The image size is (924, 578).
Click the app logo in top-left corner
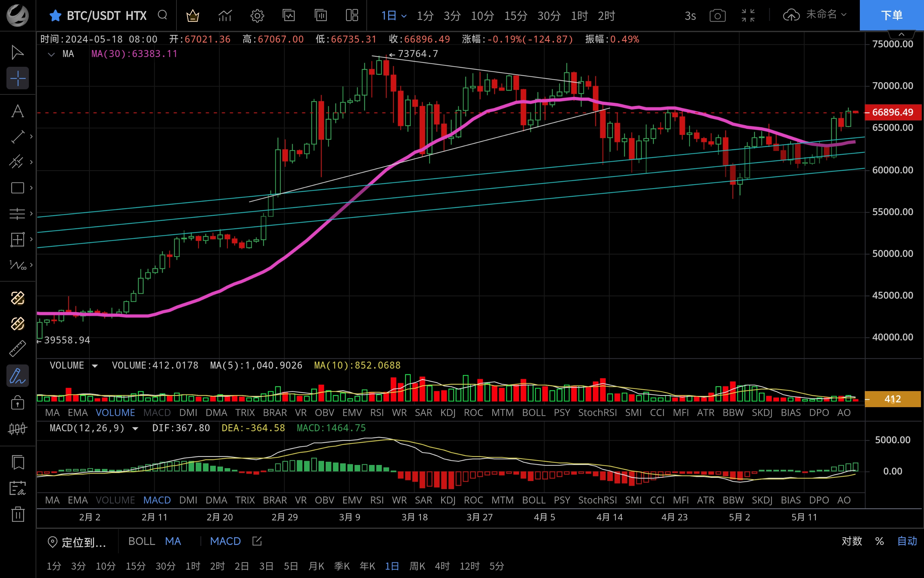click(x=18, y=15)
